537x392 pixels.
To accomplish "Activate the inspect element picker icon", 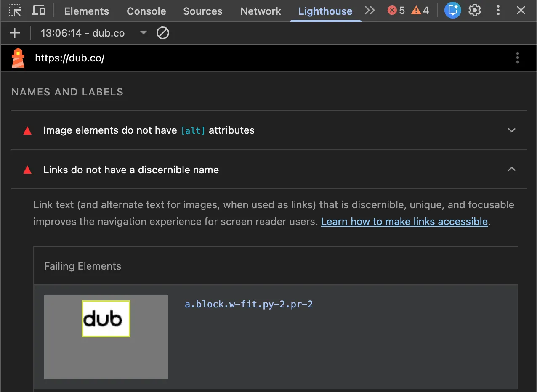I will [x=15, y=11].
